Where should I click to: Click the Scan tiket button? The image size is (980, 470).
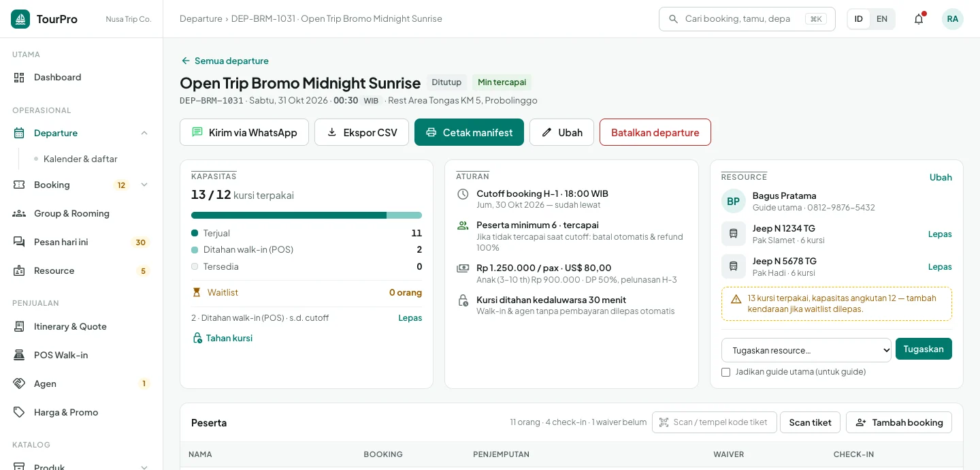pos(810,422)
